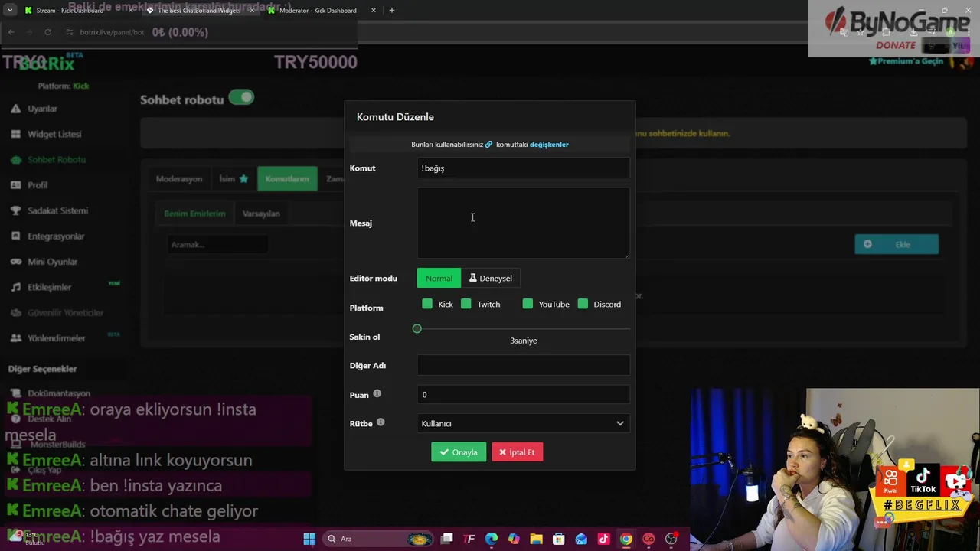This screenshot has width=980, height=551.
Task: Open OBS Studio from the taskbar
Action: [x=671, y=539]
